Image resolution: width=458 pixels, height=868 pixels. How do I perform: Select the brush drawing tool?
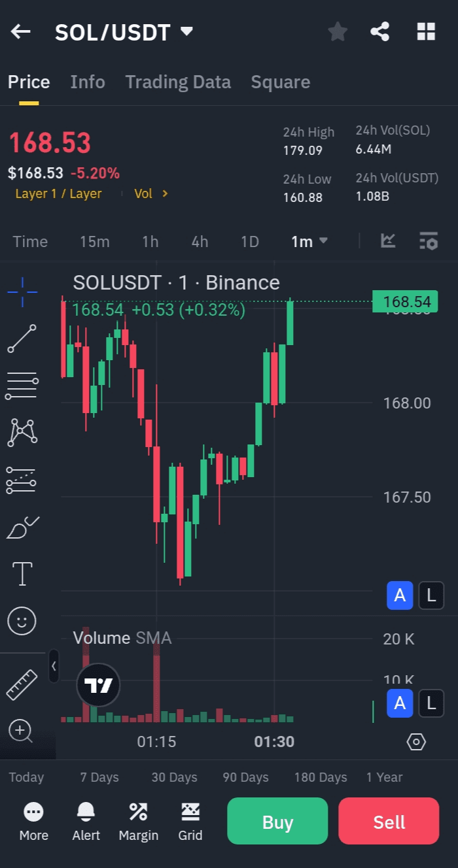point(22,527)
